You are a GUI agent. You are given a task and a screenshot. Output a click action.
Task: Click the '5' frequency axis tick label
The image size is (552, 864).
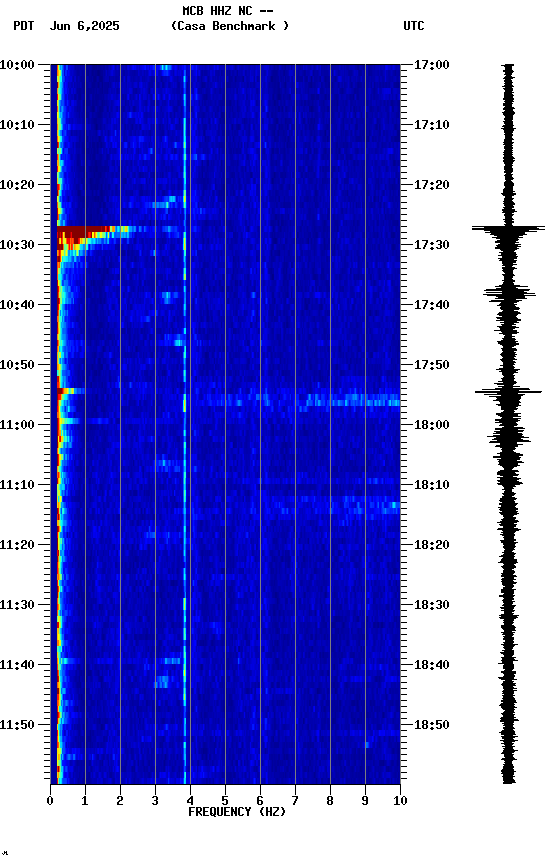click(225, 801)
